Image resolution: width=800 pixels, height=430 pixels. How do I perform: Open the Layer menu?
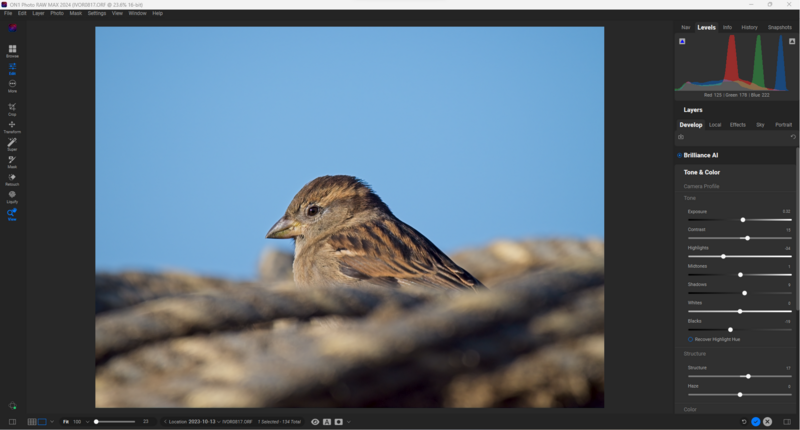[38, 13]
